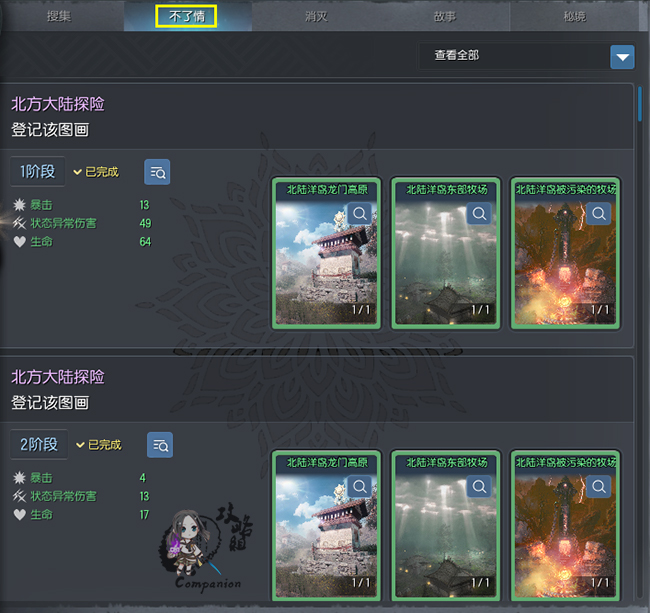Magnify stage 2 北陆洋岛龙门高原 card

(360, 486)
